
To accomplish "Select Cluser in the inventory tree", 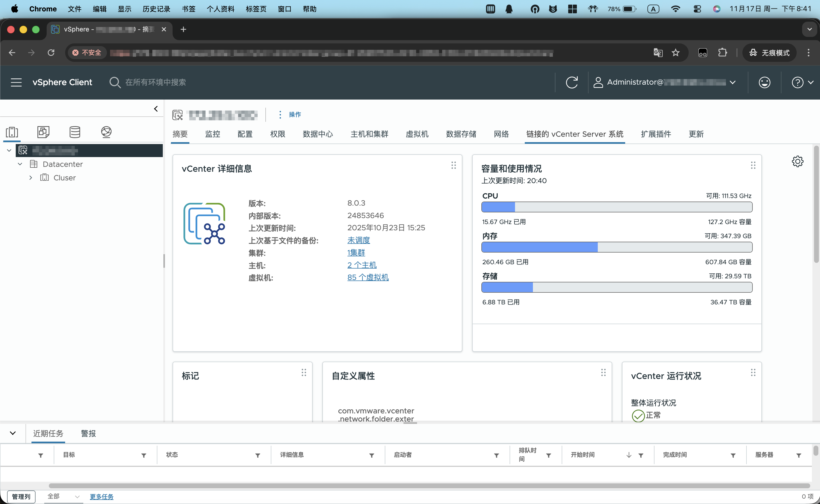I will (64, 178).
